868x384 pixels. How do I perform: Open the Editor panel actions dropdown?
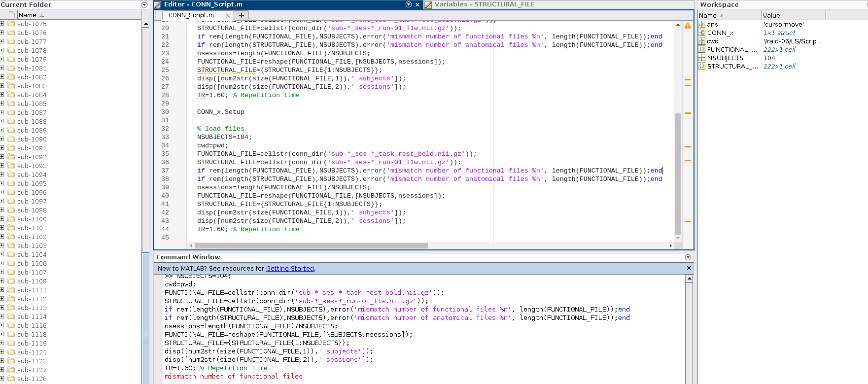point(409,4)
